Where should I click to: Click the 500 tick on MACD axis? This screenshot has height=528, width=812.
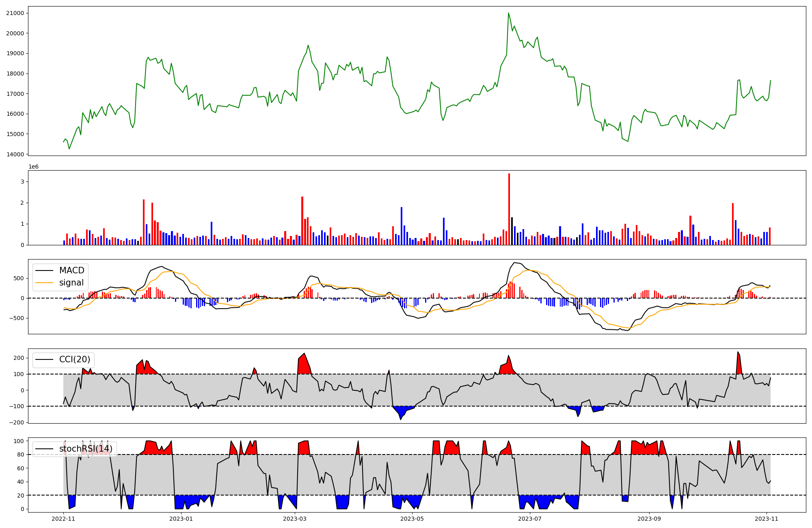(x=19, y=279)
